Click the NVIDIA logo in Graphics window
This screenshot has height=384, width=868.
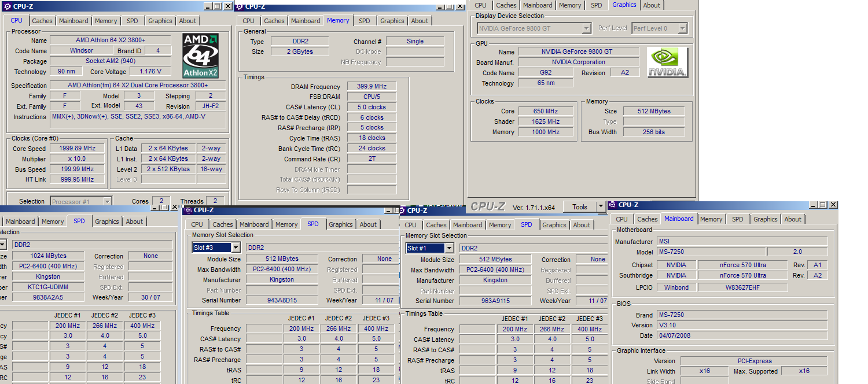(x=667, y=62)
